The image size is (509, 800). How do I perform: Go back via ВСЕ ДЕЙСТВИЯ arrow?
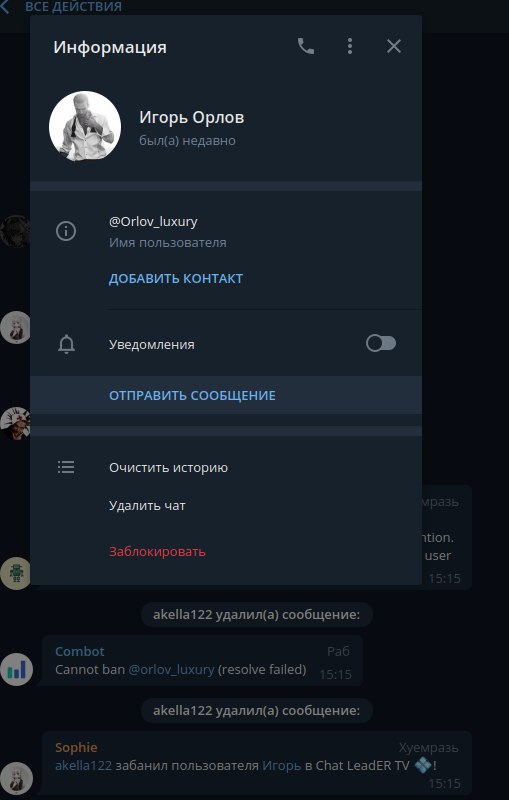tap(5, 7)
